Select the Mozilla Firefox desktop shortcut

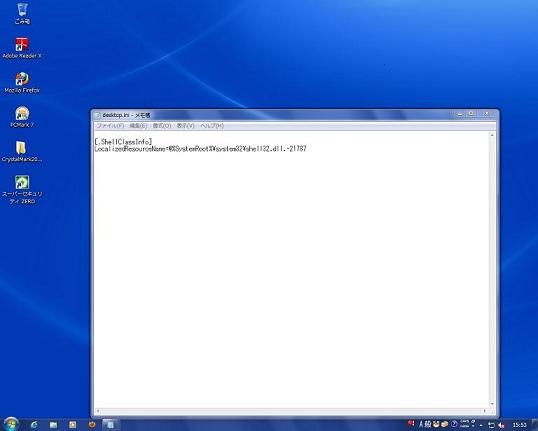point(22,83)
